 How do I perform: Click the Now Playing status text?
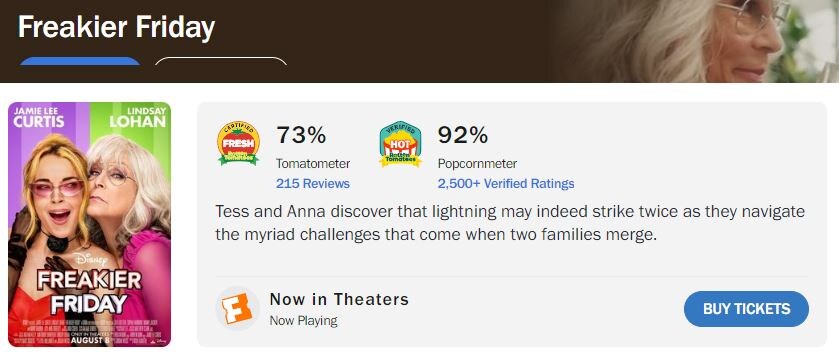coord(303,321)
